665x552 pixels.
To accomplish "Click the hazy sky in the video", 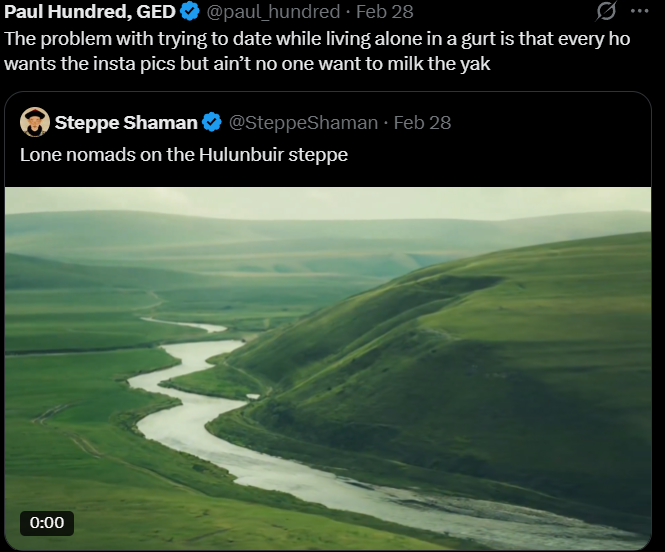I will (x=330, y=200).
